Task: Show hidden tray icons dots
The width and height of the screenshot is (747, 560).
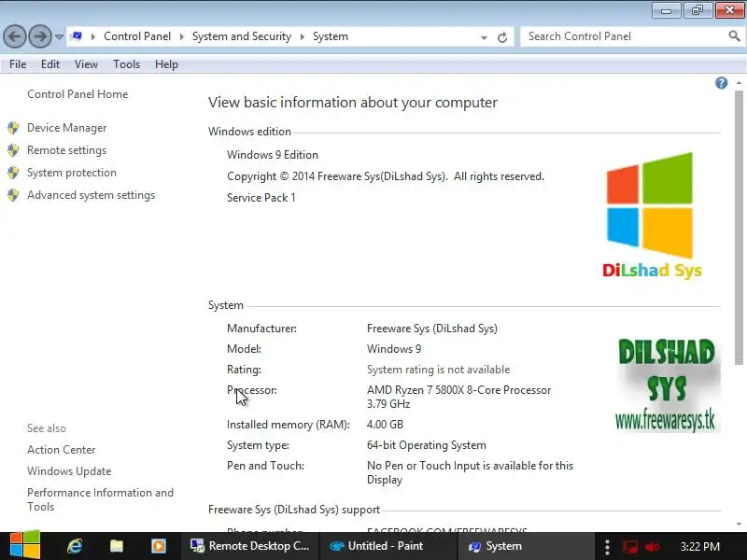Action: click(606, 547)
